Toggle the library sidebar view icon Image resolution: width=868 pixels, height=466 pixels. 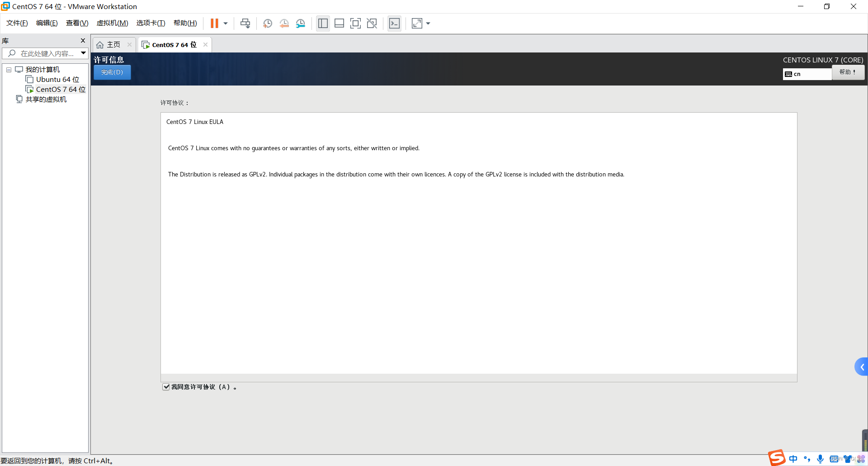click(323, 24)
